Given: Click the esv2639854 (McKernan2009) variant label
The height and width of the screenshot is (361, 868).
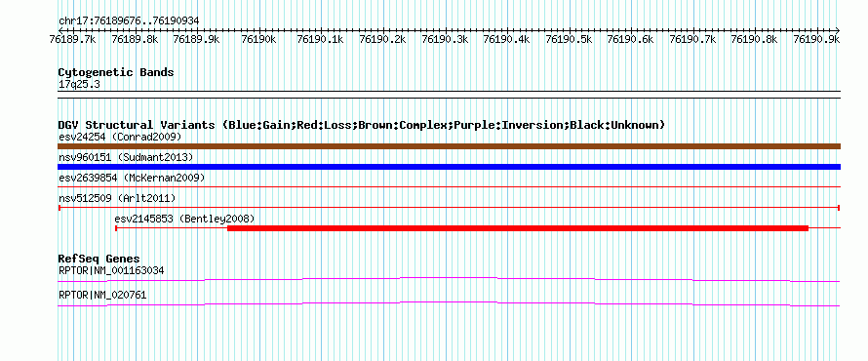Looking at the screenshot, I should click(132, 178).
